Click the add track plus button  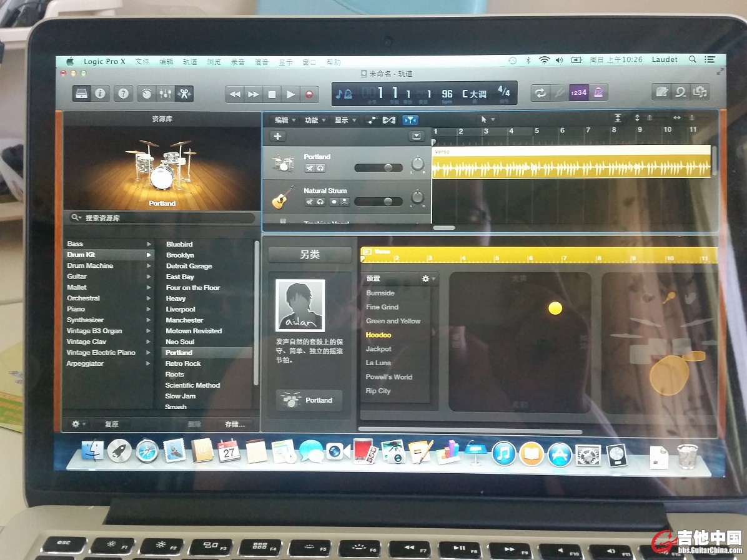(x=277, y=136)
